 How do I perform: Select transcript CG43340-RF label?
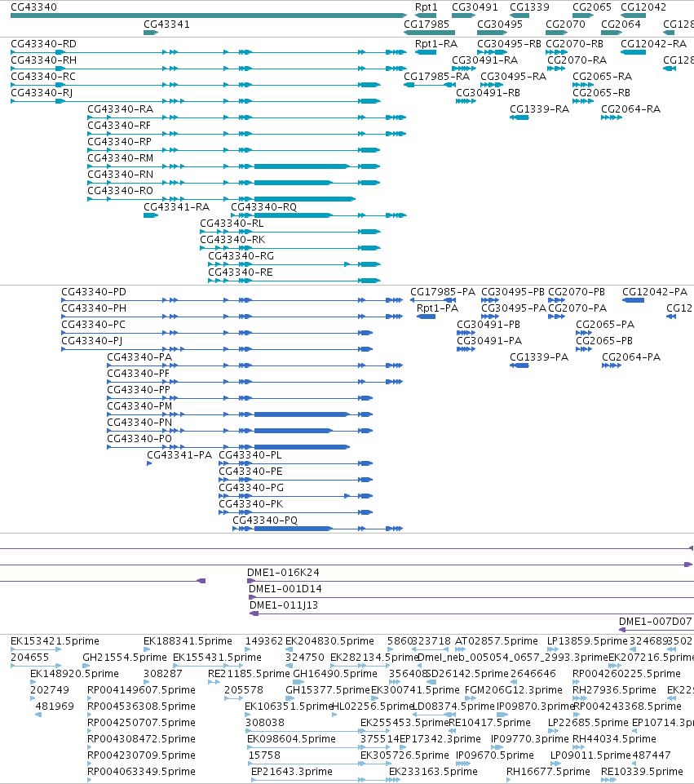(x=119, y=126)
